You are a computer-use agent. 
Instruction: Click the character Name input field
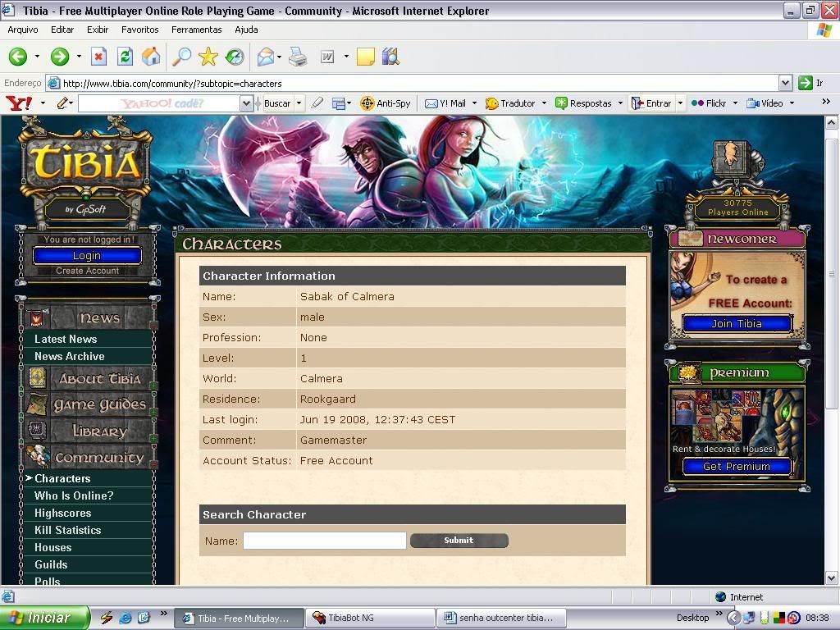pos(324,541)
